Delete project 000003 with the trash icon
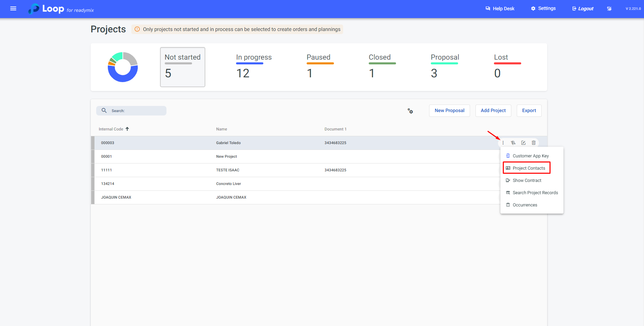Image resolution: width=644 pixels, height=326 pixels. tap(533, 143)
